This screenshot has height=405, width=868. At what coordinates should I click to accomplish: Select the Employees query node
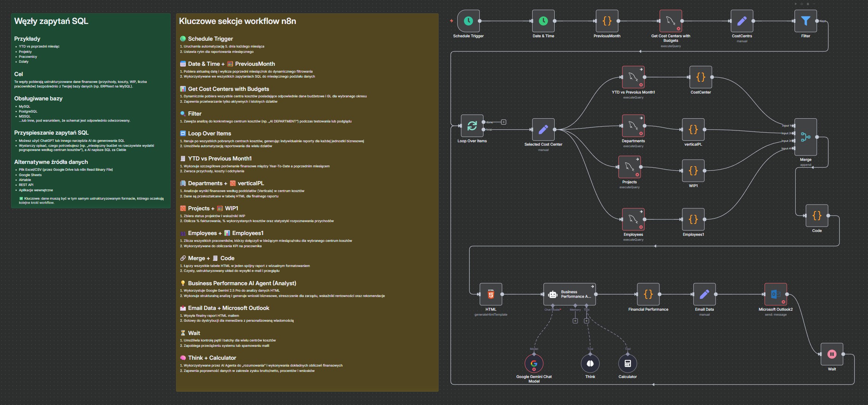[x=633, y=219]
